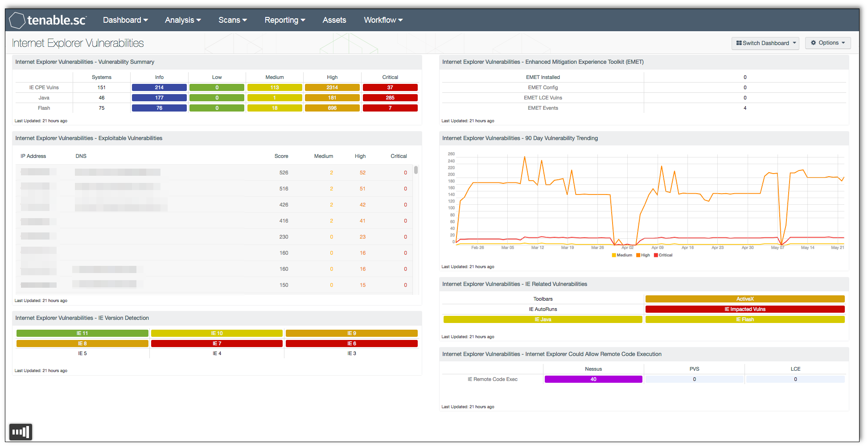Toggle the High legend in trending chart

[643, 255]
